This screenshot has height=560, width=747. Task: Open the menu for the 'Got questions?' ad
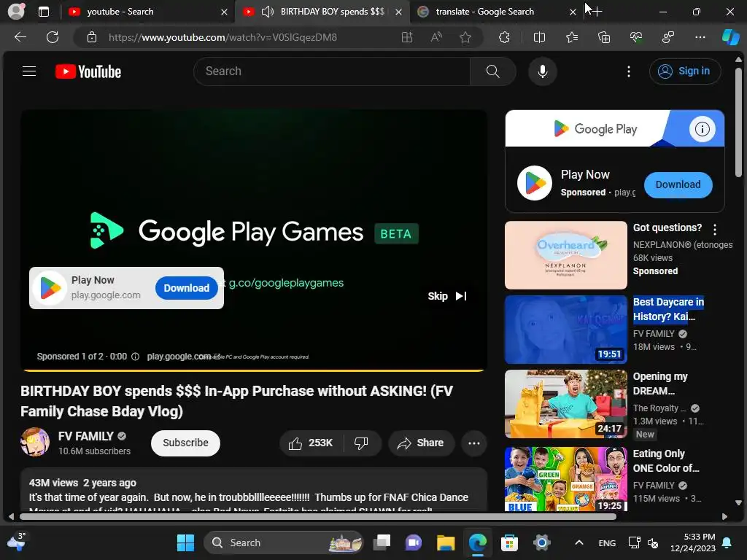tap(714, 230)
